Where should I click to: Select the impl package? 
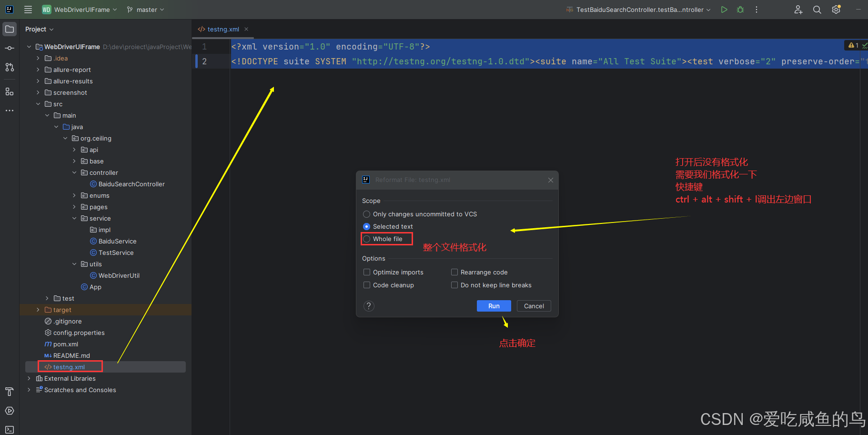[100, 230]
